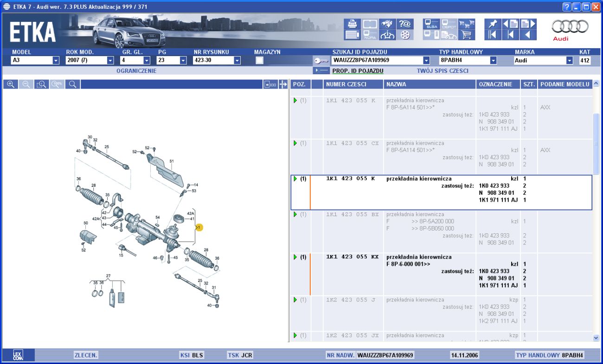Select part number 1K2 423 055 J
This screenshot has width=603, height=364.
click(350, 300)
